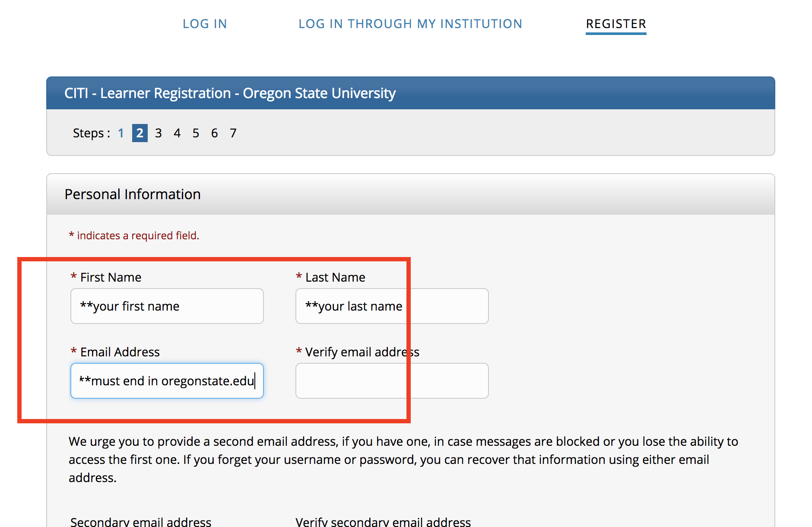The image size is (812, 527).
Task: Click the Personal Information section header
Action: (x=133, y=194)
